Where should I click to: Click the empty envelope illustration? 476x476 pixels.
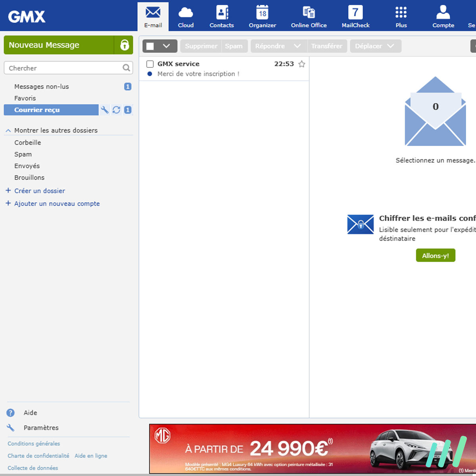point(435,111)
